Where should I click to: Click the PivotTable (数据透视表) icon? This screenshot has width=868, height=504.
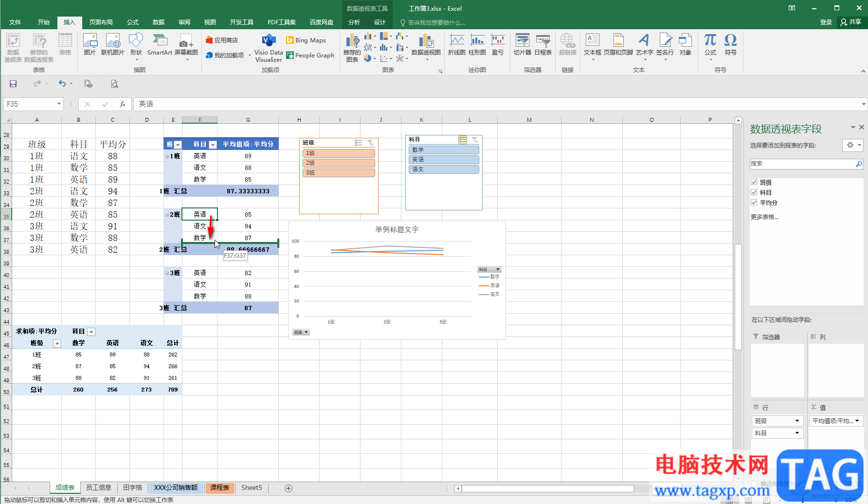tap(13, 47)
